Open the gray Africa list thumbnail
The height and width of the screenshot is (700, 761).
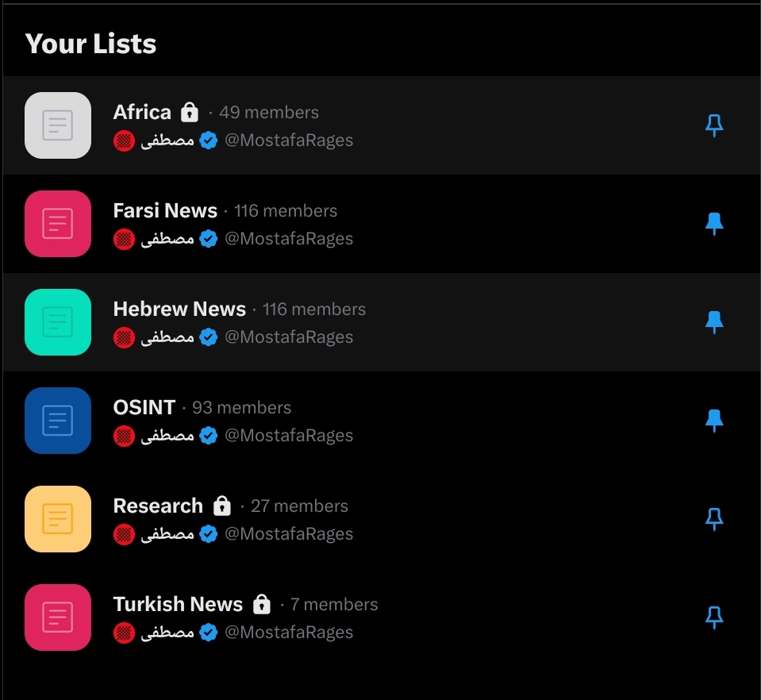pos(58,125)
